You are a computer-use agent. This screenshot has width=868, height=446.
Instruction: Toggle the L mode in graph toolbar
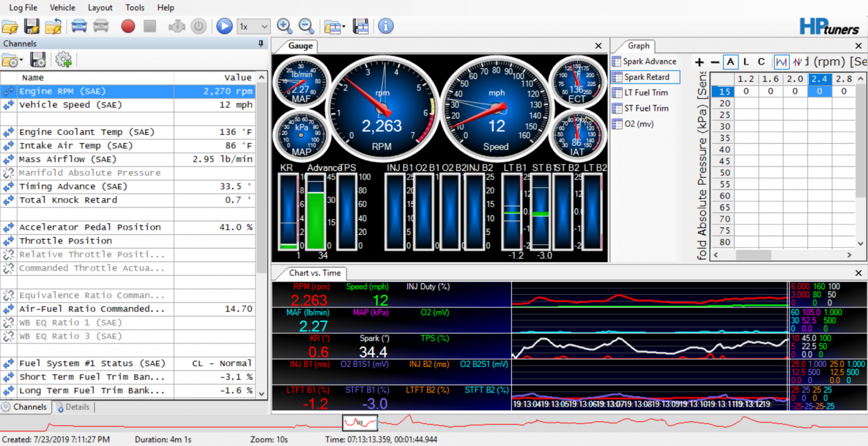(746, 62)
